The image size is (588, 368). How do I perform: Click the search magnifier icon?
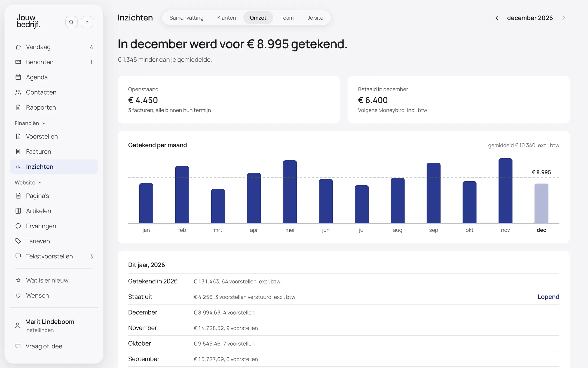[71, 22]
